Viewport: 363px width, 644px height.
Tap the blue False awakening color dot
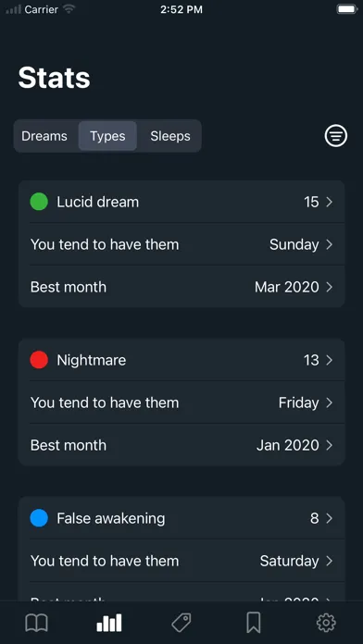(x=39, y=518)
